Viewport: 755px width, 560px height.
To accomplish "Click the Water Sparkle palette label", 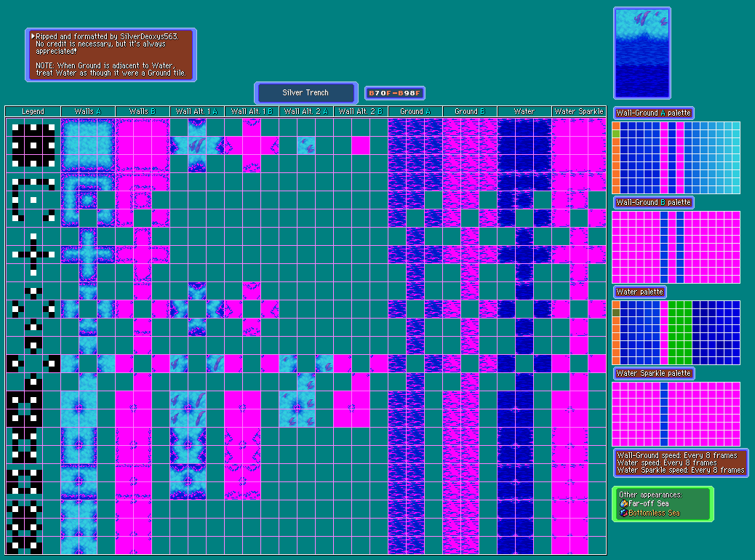I will click(653, 373).
